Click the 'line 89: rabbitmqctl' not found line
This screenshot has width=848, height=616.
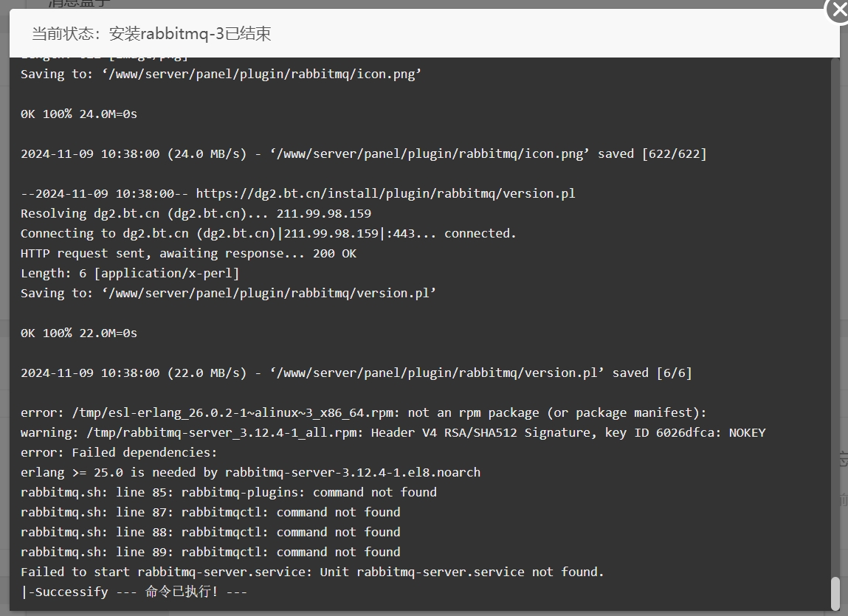click(x=210, y=552)
